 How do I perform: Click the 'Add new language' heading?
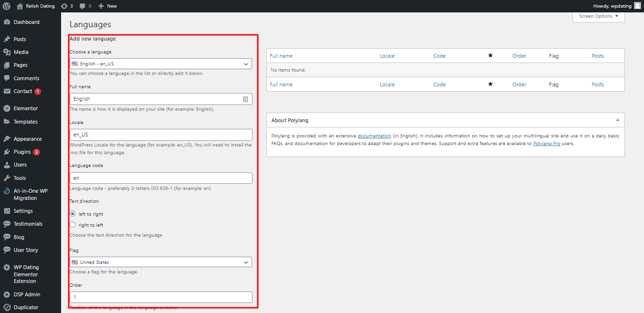[x=93, y=39]
